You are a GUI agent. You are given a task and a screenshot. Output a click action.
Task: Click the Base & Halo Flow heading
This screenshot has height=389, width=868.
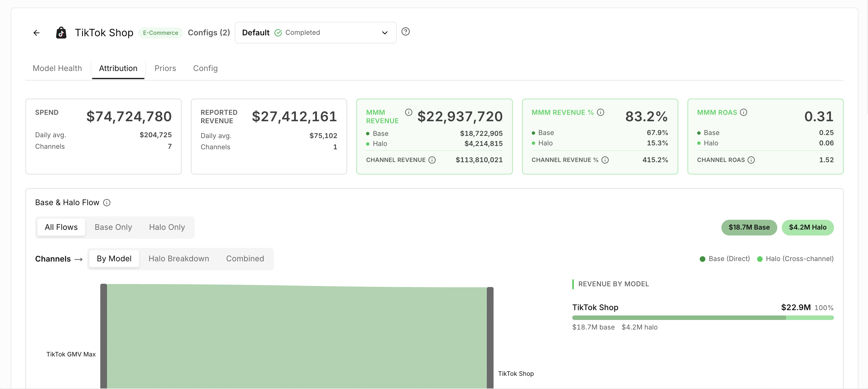(67, 202)
